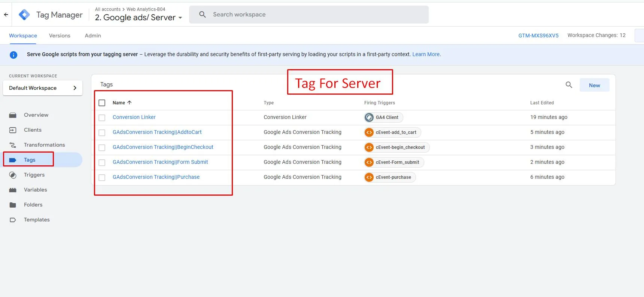Check the Conversion Linker row checkbox
The width and height of the screenshot is (644, 297).
point(102,118)
